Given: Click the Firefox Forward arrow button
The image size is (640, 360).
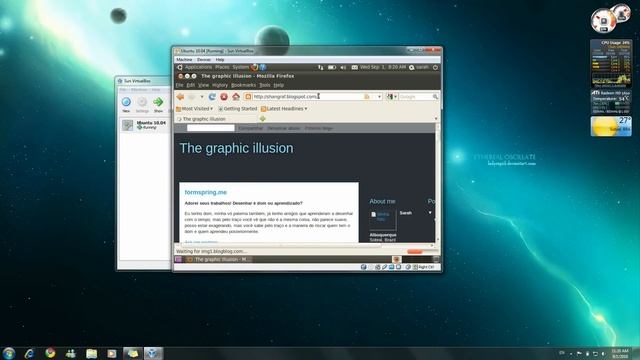Looking at the screenshot, I should click(192, 97).
